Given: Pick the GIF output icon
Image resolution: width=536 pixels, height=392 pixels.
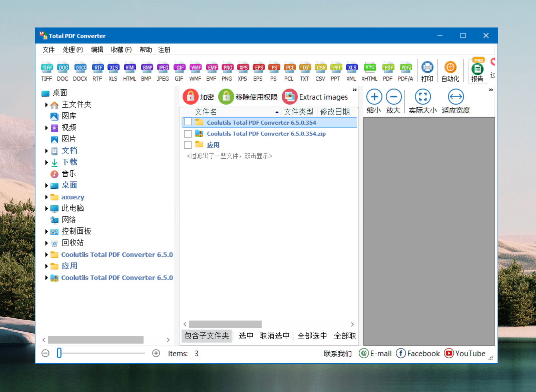Looking at the screenshot, I should [x=179, y=71].
